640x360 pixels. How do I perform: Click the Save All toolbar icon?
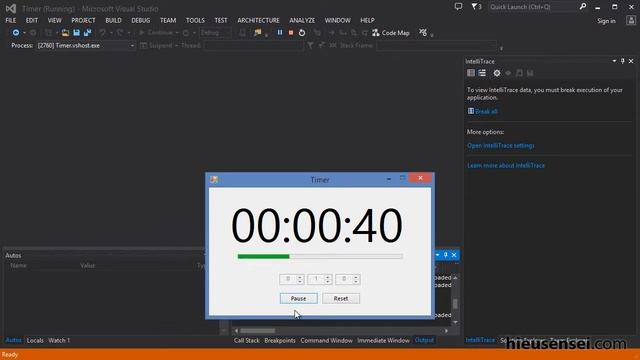pos(87,33)
